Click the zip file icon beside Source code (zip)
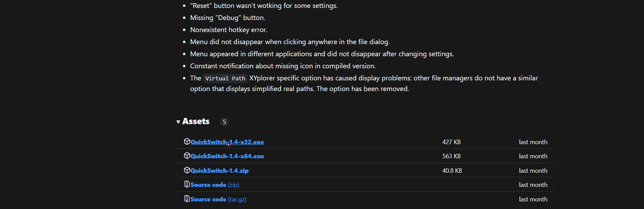Screen dimensions: 644x209 click(187, 185)
